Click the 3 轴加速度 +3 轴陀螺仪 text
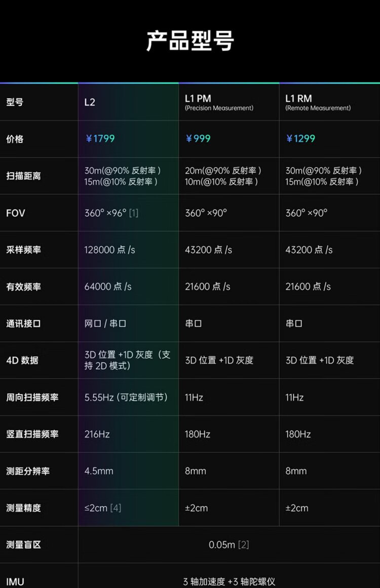 click(x=229, y=582)
